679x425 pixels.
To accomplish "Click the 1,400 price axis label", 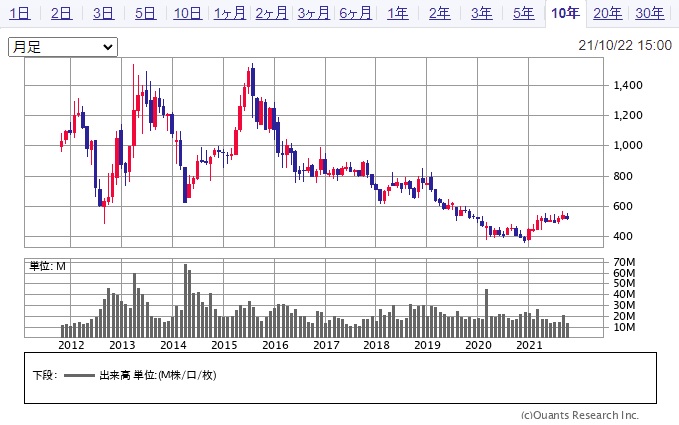I will [x=628, y=85].
